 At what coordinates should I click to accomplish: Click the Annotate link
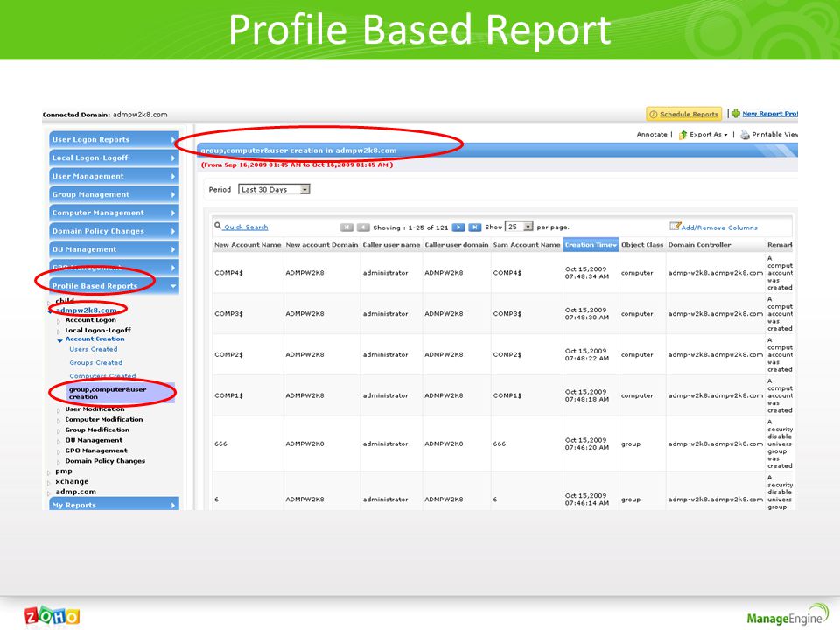pyautogui.click(x=651, y=135)
